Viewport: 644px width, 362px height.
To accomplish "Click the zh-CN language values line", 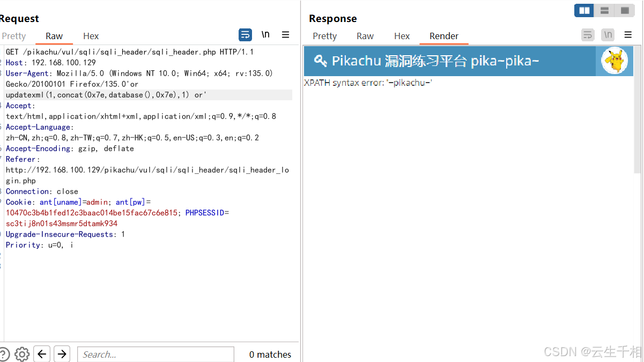I will click(132, 138).
